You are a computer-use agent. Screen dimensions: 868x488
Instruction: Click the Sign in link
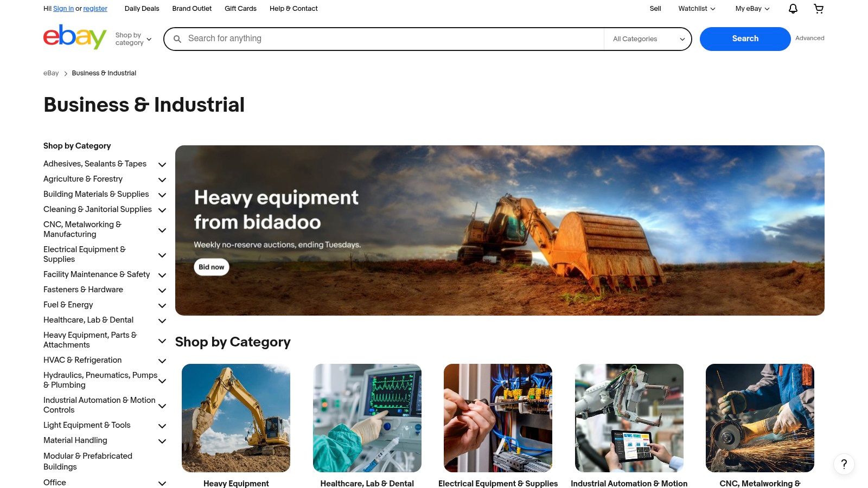(63, 9)
